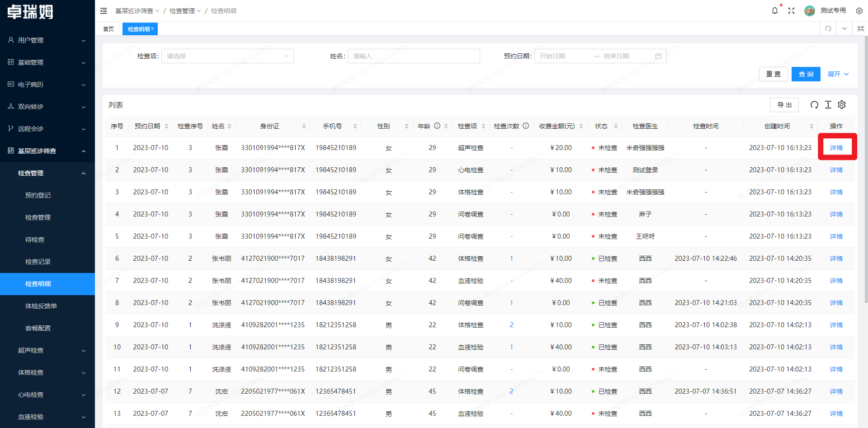Refresh the list table icon

[814, 105]
